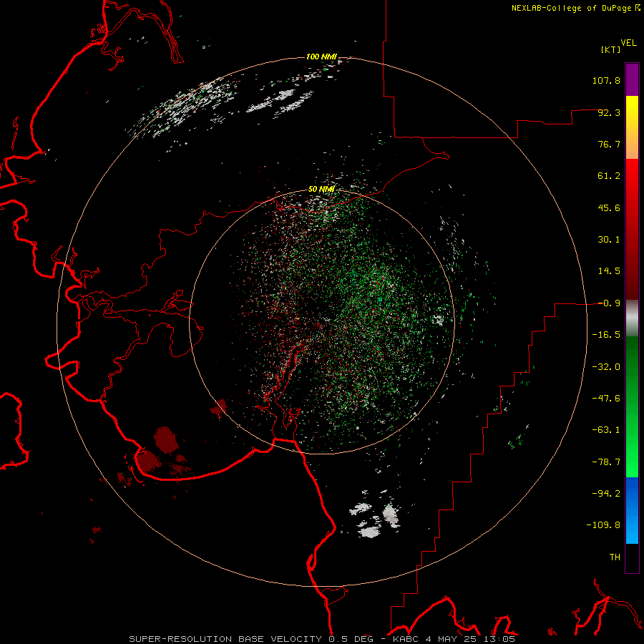Click the blue segment of the color bar
Viewport: 644px width, 644px height.
632,510
